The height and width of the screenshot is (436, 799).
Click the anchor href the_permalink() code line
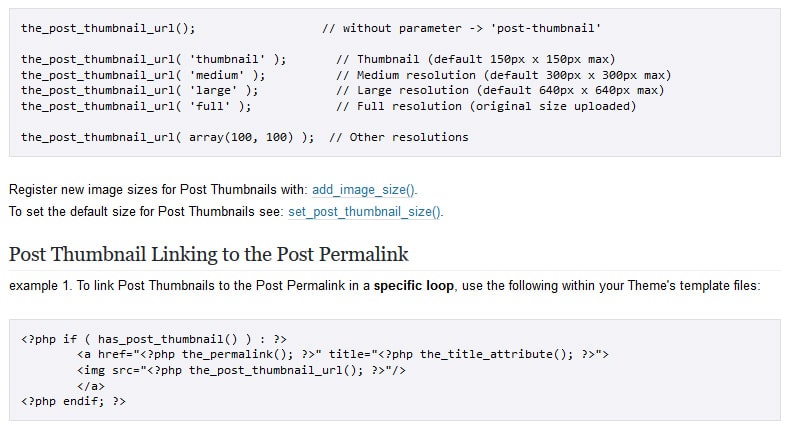point(342,354)
